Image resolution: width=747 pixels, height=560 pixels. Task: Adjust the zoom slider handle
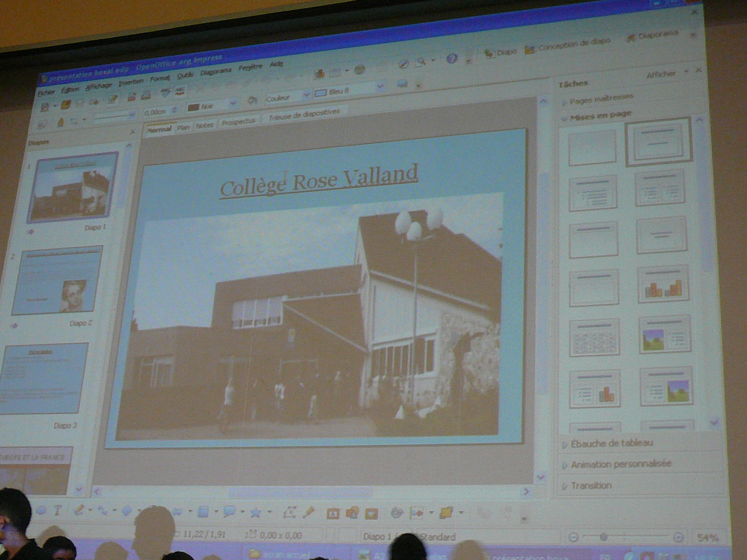click(x=603, y=537)
